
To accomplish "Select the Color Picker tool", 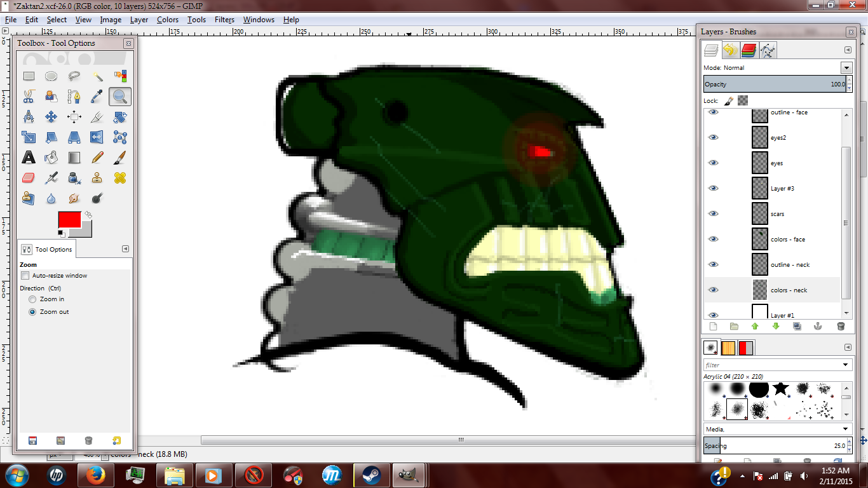I will pos(97,97).
